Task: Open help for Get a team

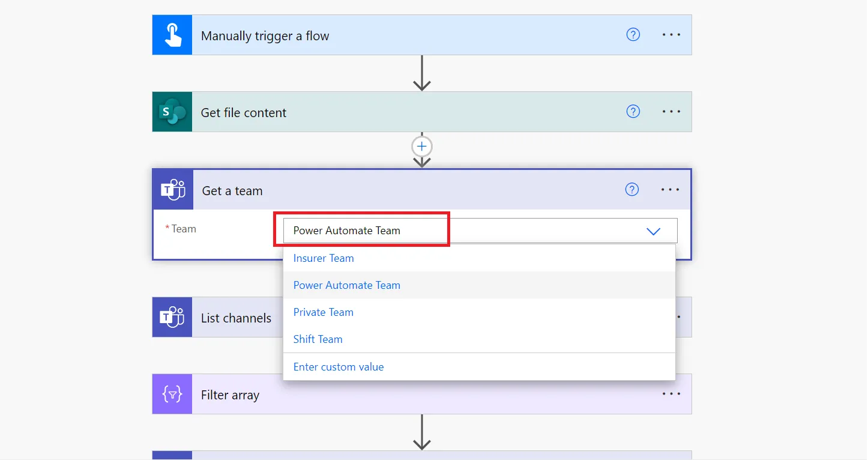Action: coord(631,190)
